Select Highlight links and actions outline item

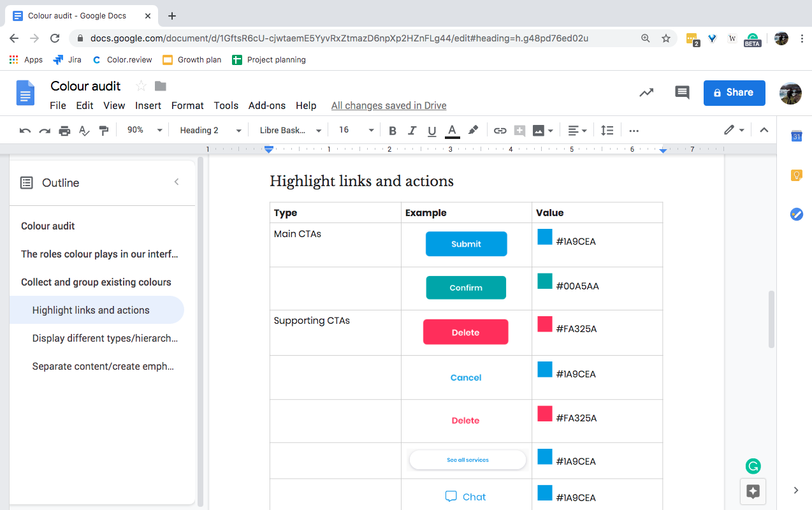point(97,310)
